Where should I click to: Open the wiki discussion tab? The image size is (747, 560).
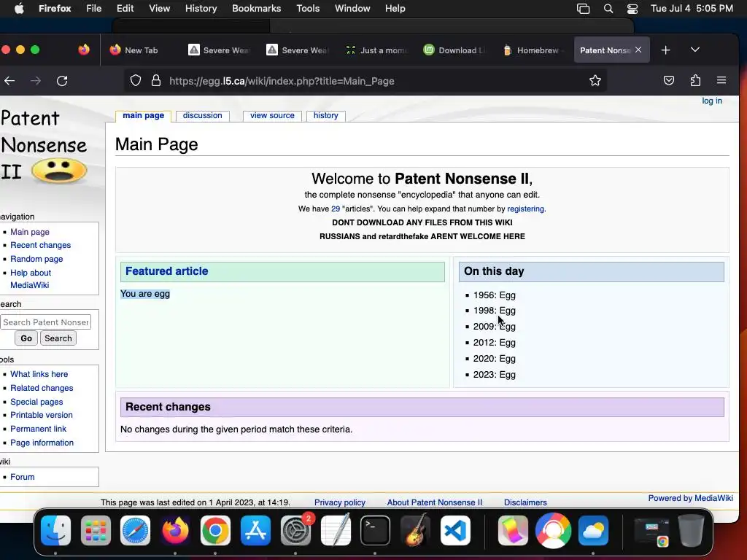pos(203,115)
